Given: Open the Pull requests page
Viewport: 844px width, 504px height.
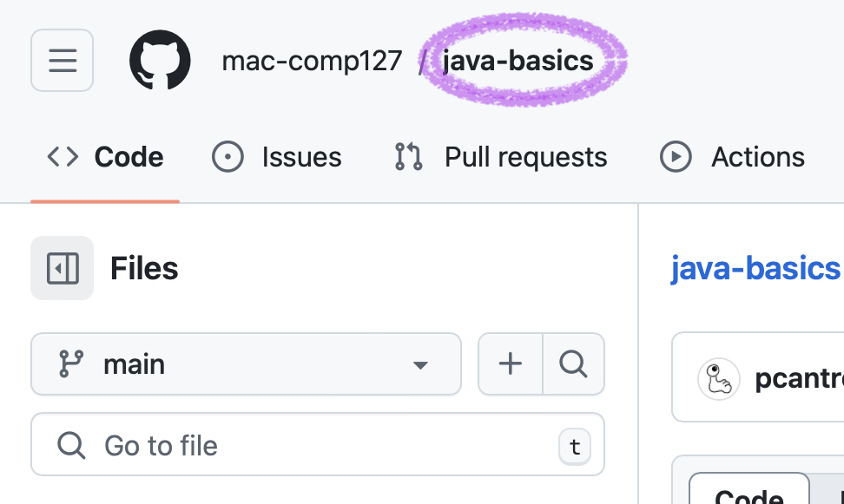Looking at the screenshot, I should (x=524, y=157).
